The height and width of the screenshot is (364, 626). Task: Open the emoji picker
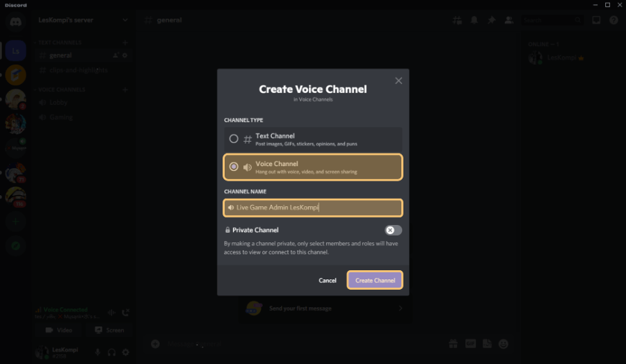click(504, 344)
